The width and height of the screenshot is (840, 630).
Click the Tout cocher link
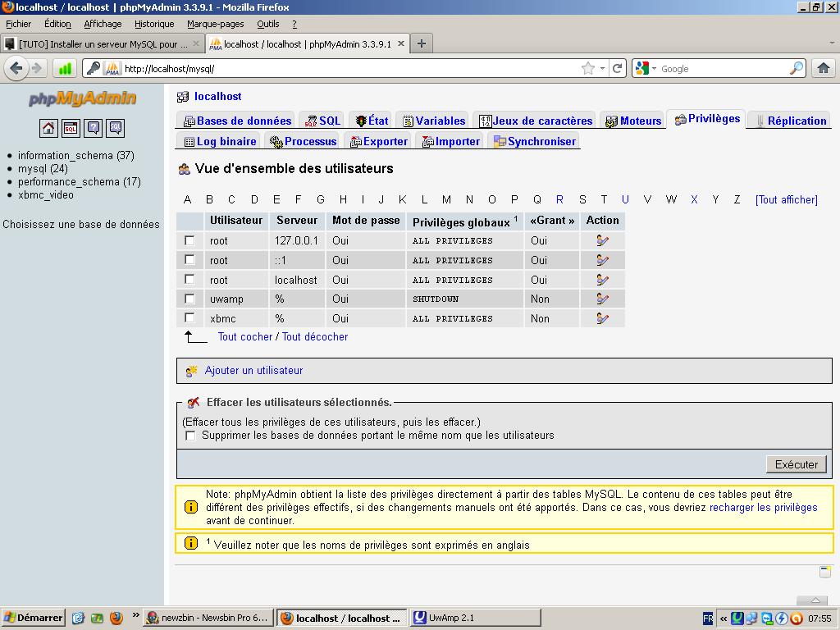tap(245, 336)
